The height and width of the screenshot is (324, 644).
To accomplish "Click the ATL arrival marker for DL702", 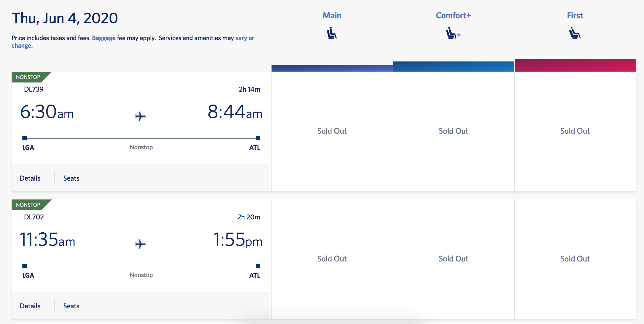I will [258, 266].
